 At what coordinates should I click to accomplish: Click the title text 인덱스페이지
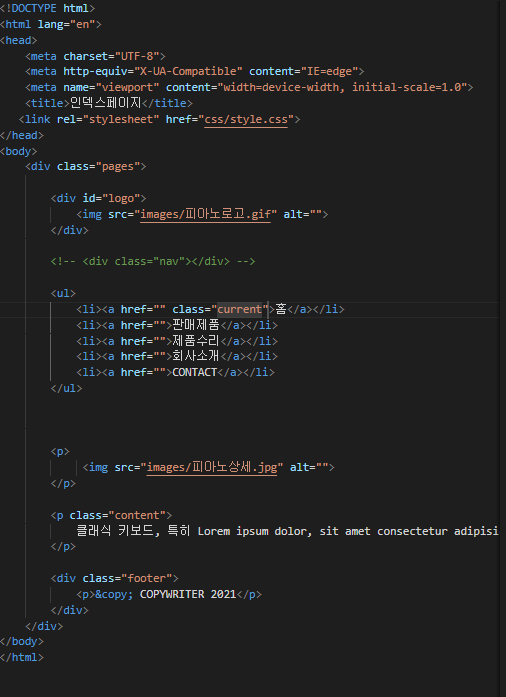(x=106, y=103)
